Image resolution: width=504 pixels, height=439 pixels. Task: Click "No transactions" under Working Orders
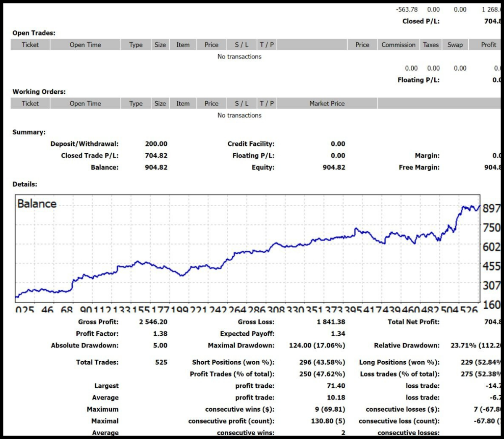point(239,115)
